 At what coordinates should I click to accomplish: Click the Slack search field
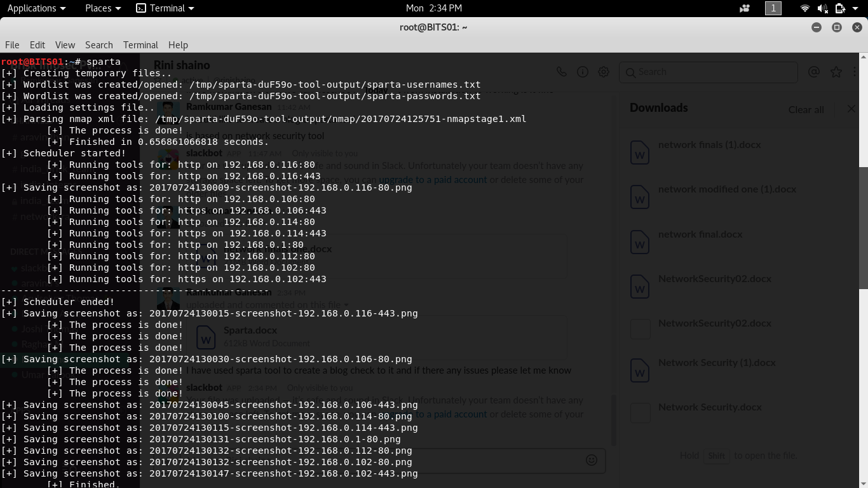[x=709, y=72]
